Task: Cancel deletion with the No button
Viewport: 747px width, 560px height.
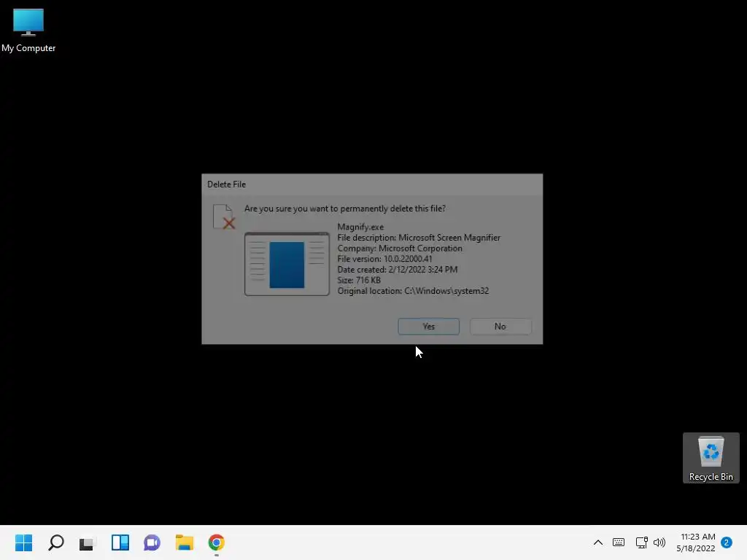Action: pyautogui.click(x=500, y=326)
